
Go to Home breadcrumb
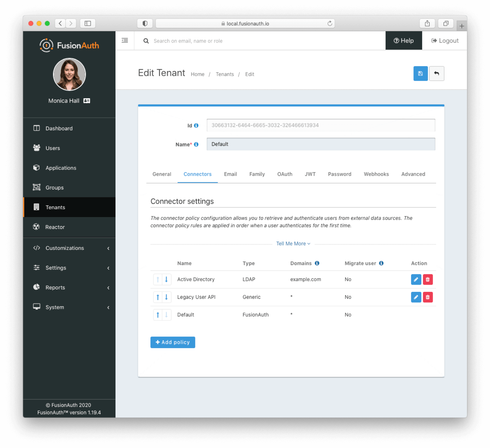(198, 74)
